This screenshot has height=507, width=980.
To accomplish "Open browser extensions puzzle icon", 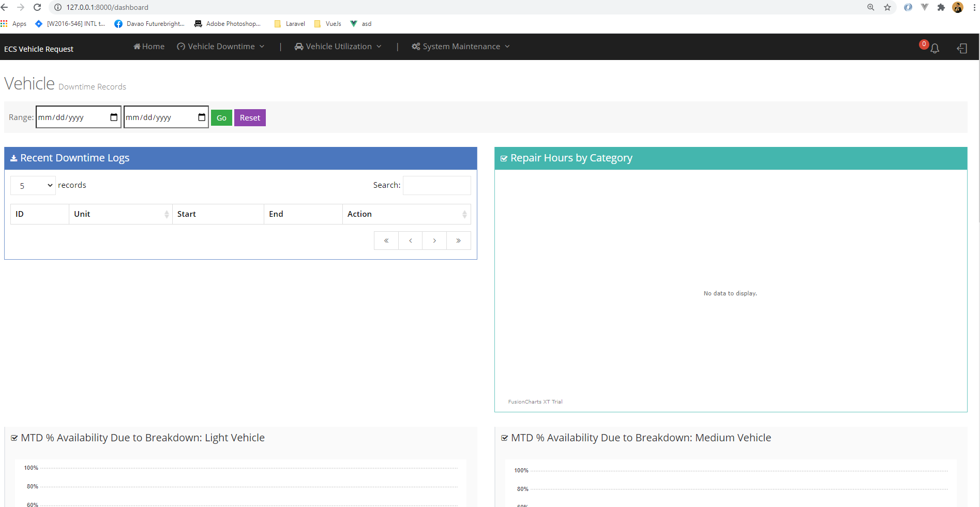I will click(x=941, y=7).
